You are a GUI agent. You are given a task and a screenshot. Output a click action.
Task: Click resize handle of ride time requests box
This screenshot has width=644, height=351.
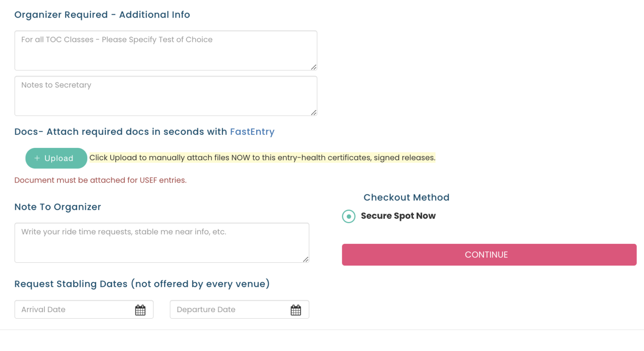coord(306,259)
